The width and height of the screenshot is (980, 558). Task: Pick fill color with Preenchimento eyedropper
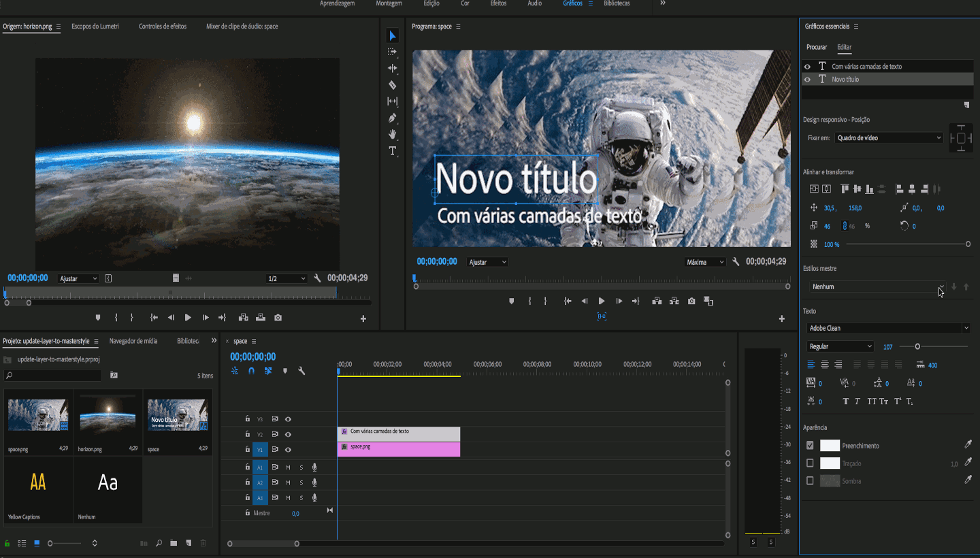point(968,445)
